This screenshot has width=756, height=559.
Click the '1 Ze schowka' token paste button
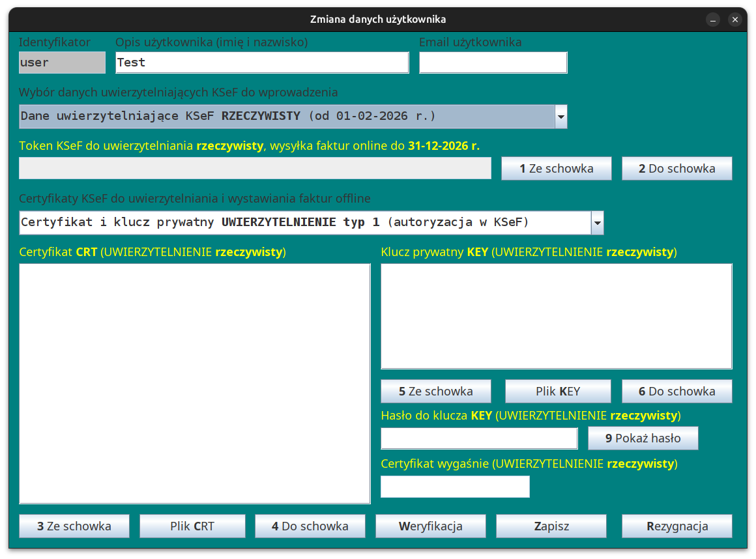556,169
